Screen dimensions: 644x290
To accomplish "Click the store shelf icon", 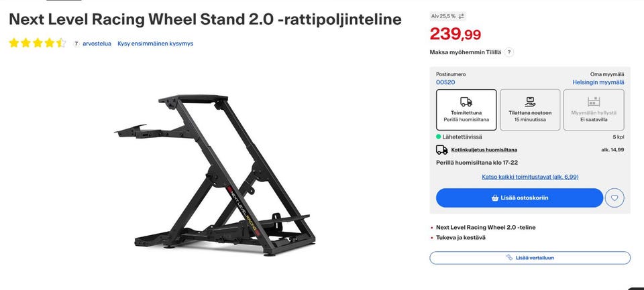I will 594,102.
